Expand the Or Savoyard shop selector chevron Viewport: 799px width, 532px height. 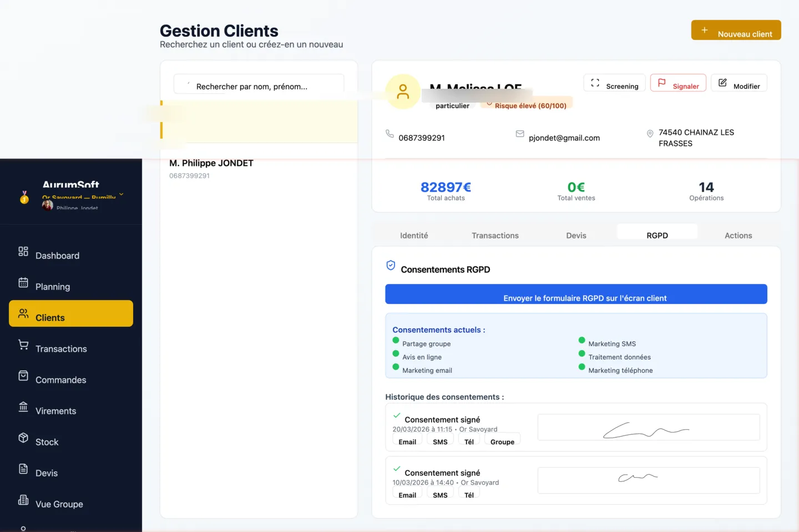tap(121, 195)
